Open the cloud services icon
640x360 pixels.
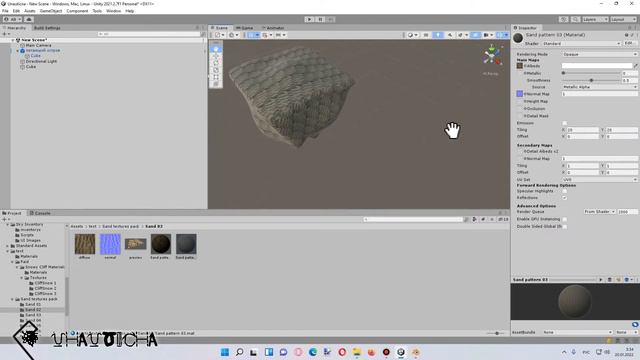(x=29, y=19)
